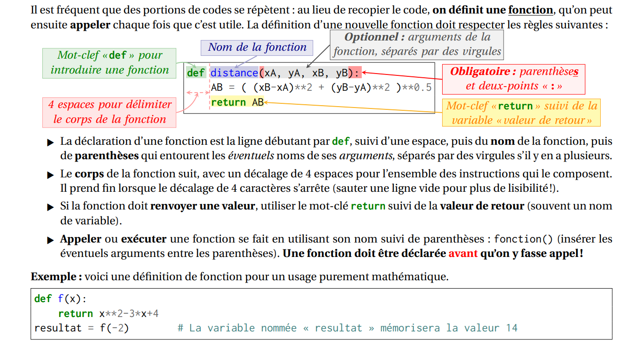The image size is (644, 344).
Task: Click the first bullet triangle before "La déclaration"
Action: 51,142
